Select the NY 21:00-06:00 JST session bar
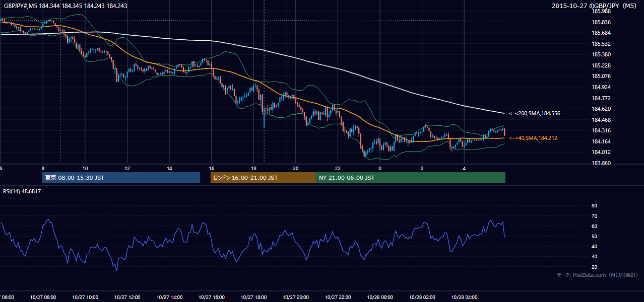Viewport: 644px width, 302px height. pos(411,178)
